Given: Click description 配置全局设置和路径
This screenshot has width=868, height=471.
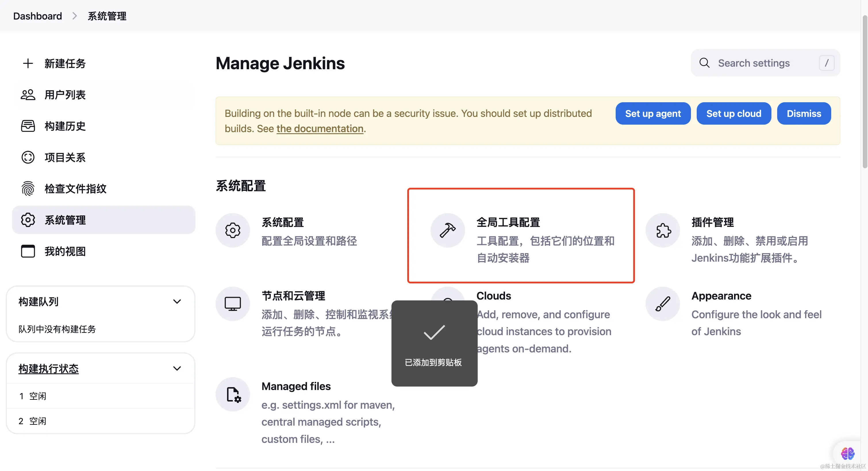Looking at the screenshot, I should (309, 241).
